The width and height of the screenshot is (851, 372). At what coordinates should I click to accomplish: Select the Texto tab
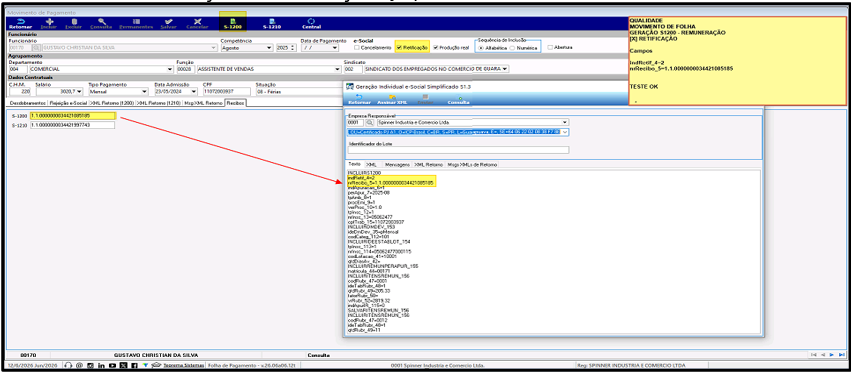pos(354,164)
